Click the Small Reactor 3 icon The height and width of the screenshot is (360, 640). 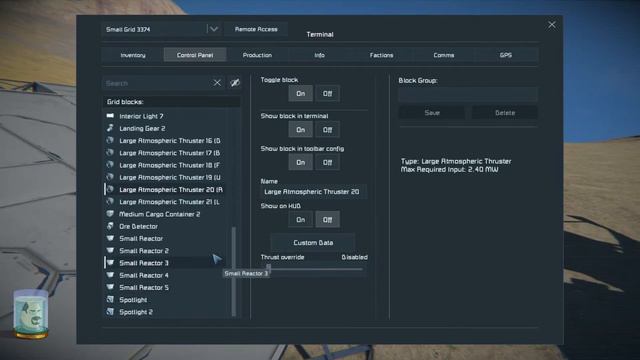(x=110, y=263)
